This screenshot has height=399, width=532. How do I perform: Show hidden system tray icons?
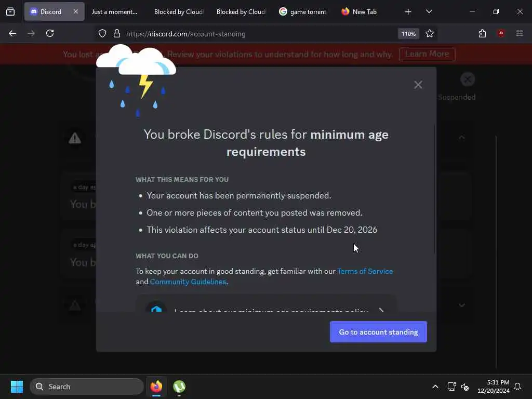coord(435,387)
